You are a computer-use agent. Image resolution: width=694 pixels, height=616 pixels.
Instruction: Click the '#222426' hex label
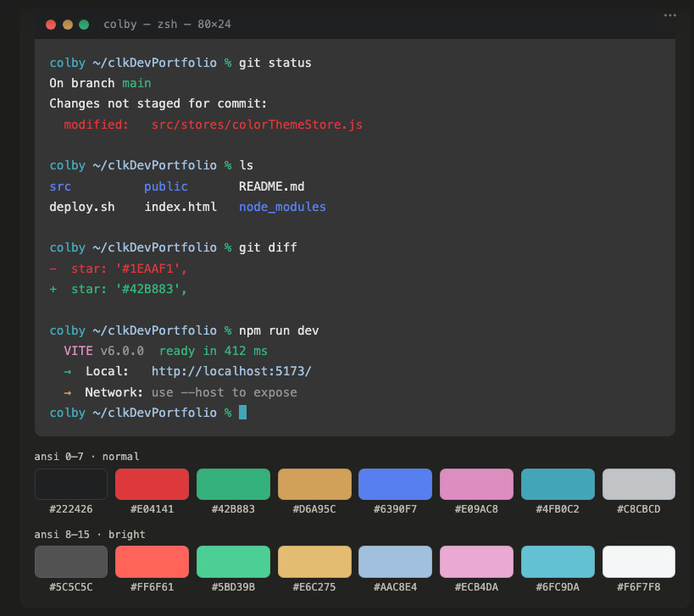(71, 509)
